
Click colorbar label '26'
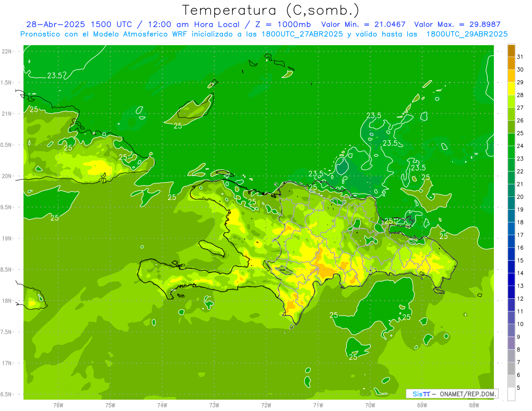pyautogui.click(x=520, y=121)
